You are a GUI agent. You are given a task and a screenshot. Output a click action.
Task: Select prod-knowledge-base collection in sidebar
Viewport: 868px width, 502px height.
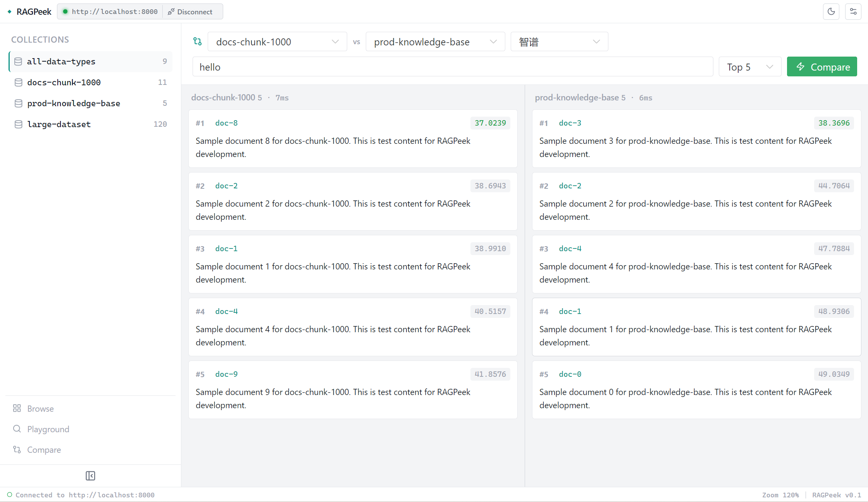91,103
